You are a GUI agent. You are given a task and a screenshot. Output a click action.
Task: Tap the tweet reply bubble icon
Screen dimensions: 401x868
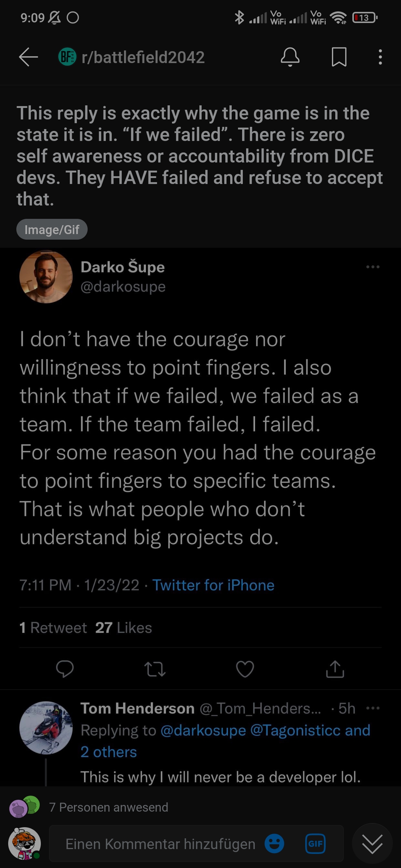(x=65, y=669)
